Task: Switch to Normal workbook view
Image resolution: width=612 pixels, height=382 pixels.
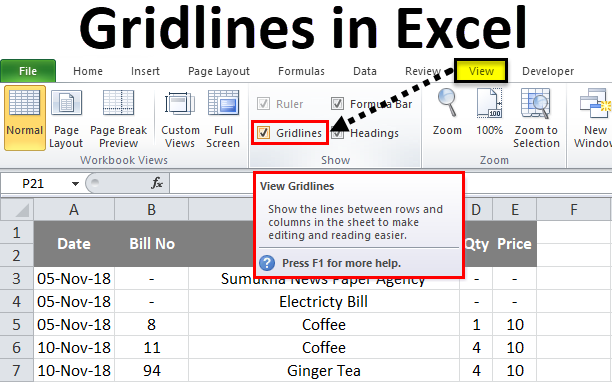Action: 25,117
